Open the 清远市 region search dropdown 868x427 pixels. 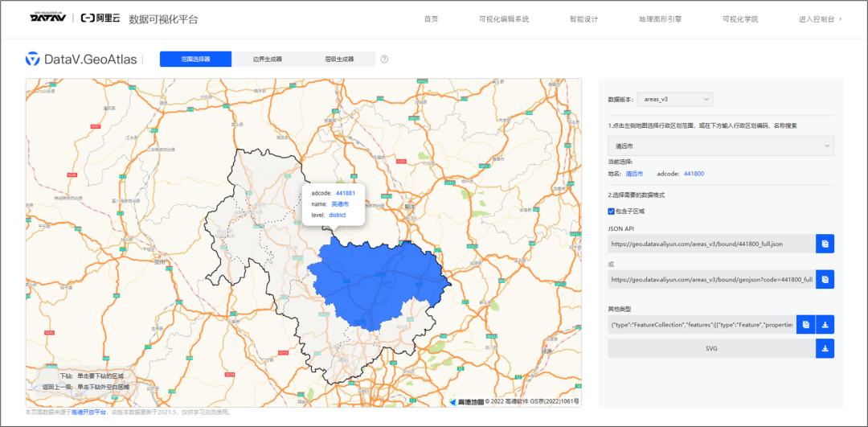click(721, 146)
